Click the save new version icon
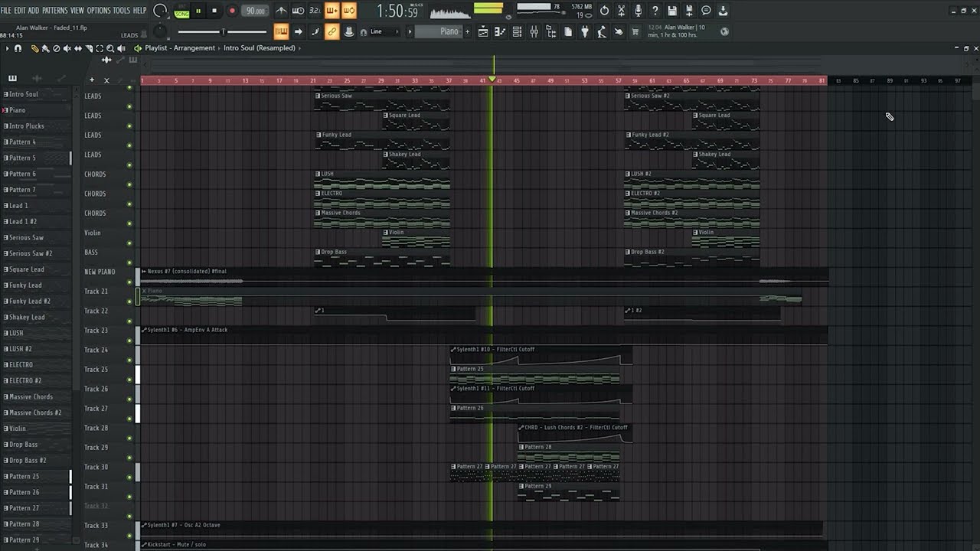Viewport: 980px width, 551px height. tap(689, 11)
